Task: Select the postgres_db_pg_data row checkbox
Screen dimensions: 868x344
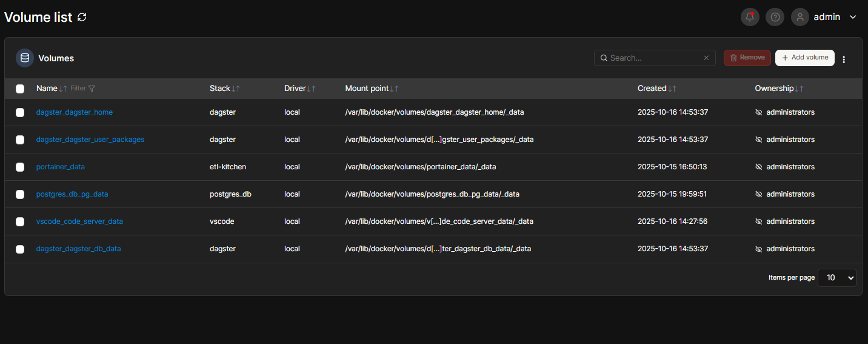Action: [x=20, y=194]
